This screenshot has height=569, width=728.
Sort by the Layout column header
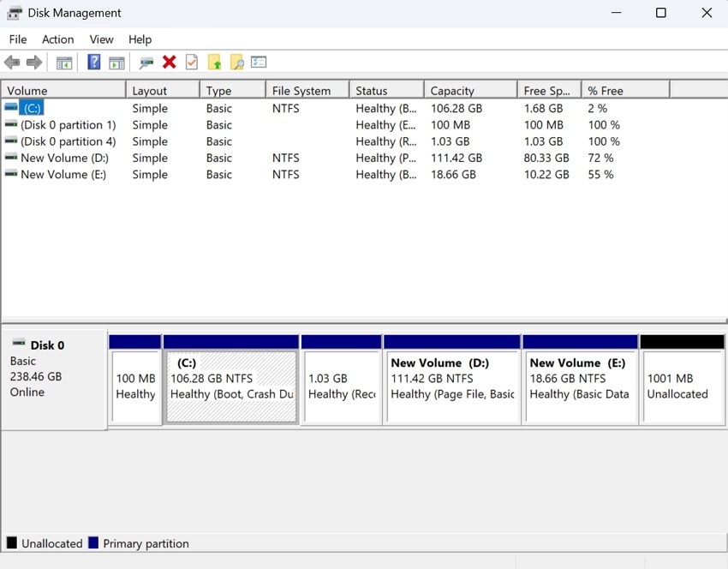tap(163, 90)
